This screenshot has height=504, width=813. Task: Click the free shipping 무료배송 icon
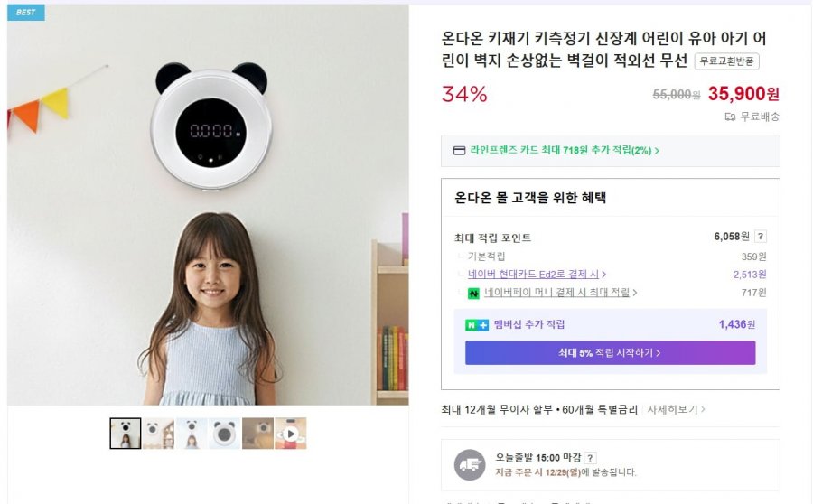(x=730, y=117)
